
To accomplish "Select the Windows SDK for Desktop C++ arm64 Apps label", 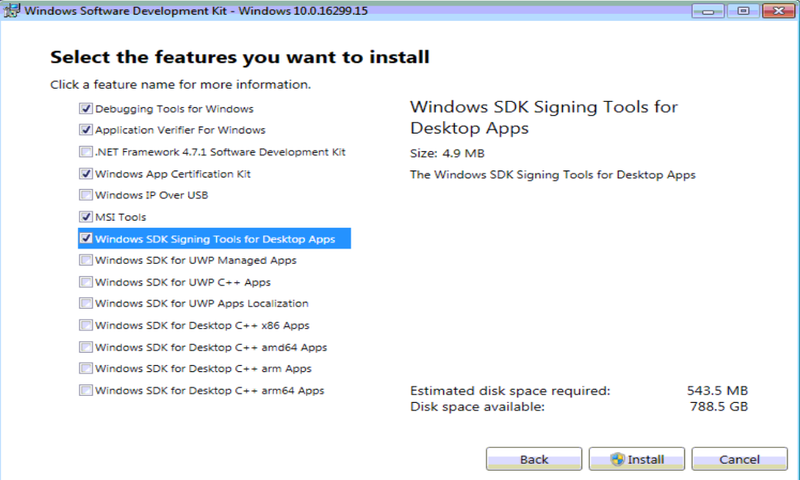I will [x=210, y=390].
